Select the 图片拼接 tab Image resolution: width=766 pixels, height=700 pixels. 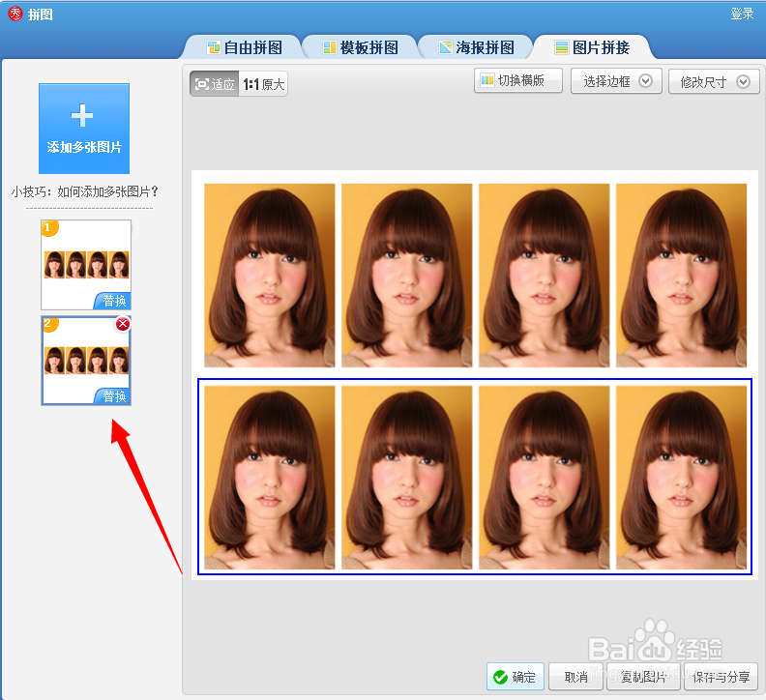[592, 47]
